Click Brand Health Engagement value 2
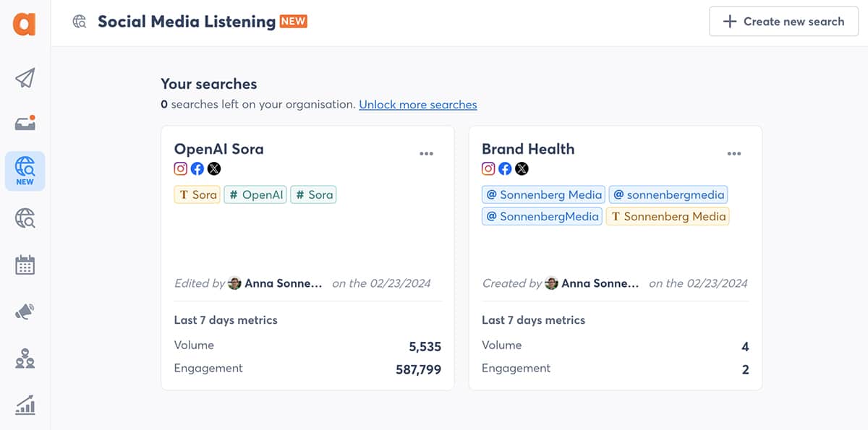The height and width of the screenshot is (430, 868). tap(745, 370)
